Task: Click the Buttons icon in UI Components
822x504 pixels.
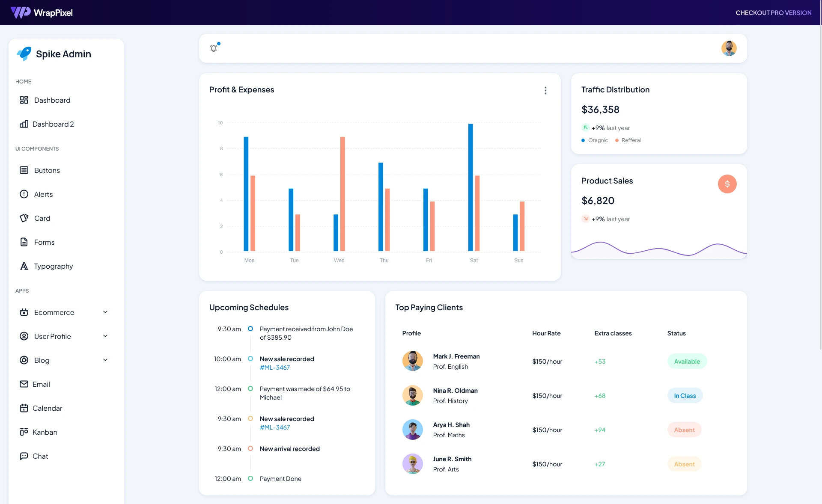Action: [24, 170]
